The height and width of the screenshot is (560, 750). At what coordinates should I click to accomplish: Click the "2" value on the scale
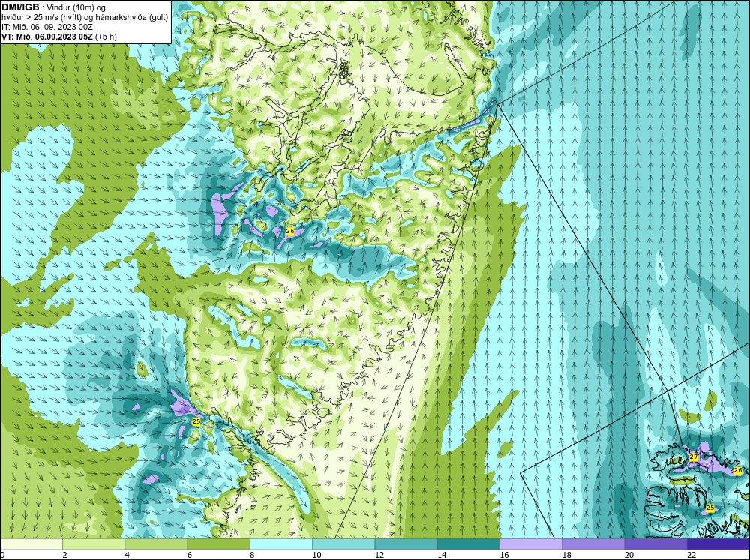click(x=64, y=555)
